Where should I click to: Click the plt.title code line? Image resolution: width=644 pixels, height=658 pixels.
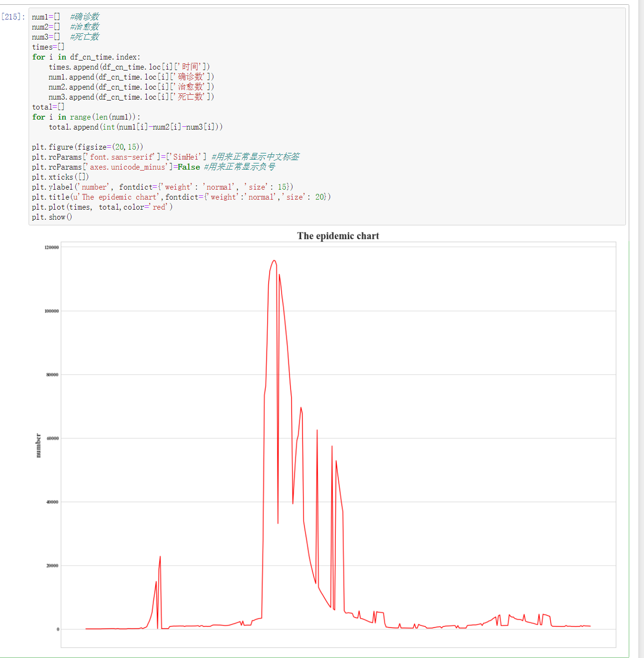point(181,197)
